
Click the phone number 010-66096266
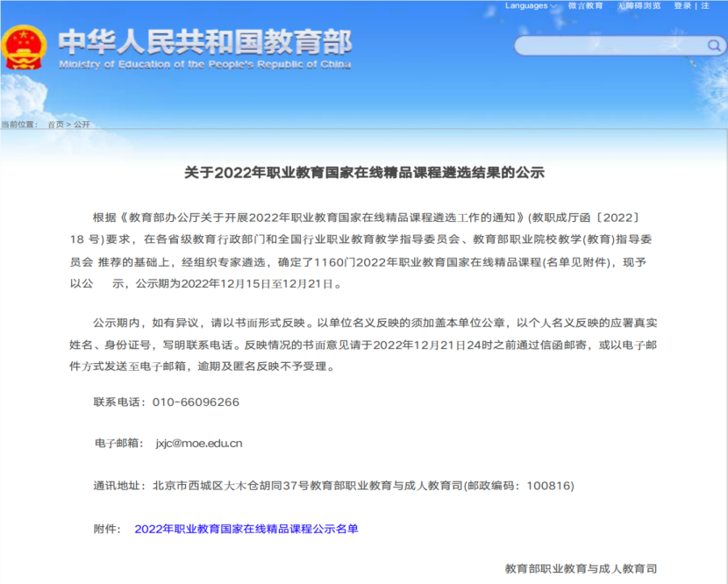pyautogui.click(x=196, y=402)
